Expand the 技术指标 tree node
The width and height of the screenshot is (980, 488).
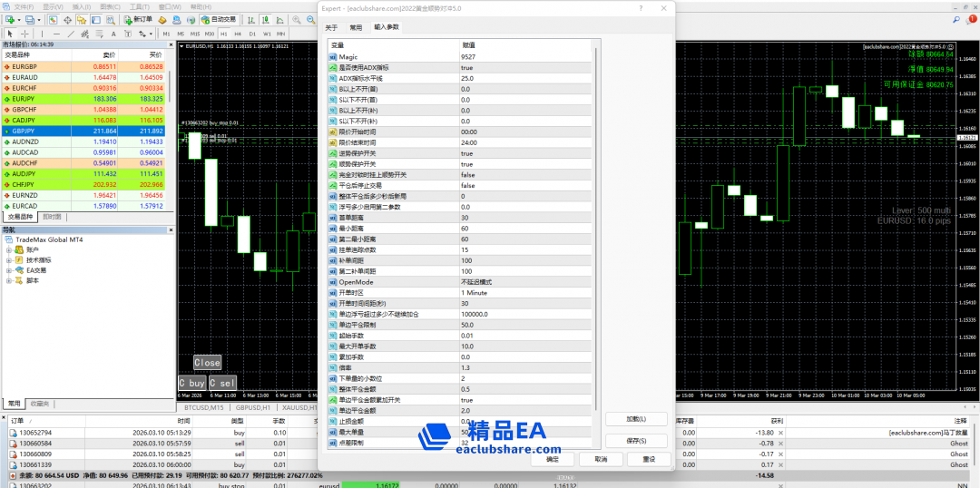tap(9, 259)
